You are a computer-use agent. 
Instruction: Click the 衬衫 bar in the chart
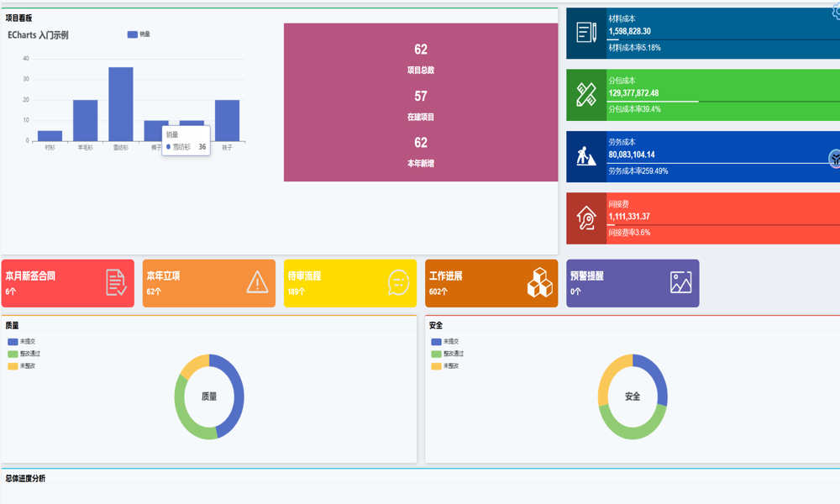pos(50,136)
